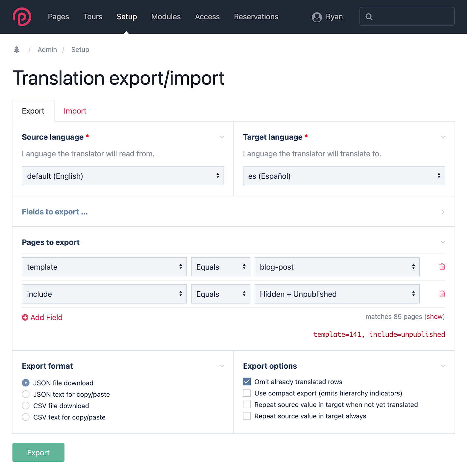Click the matches 85 pages text
The image size is (467, 476).
pyautogui.click(x=394, y=317)
